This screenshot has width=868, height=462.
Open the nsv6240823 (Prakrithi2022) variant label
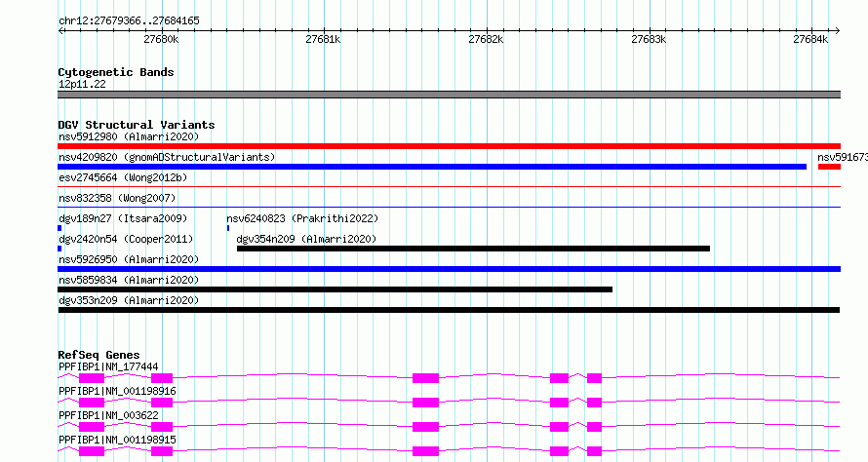[x=302, y=218]
